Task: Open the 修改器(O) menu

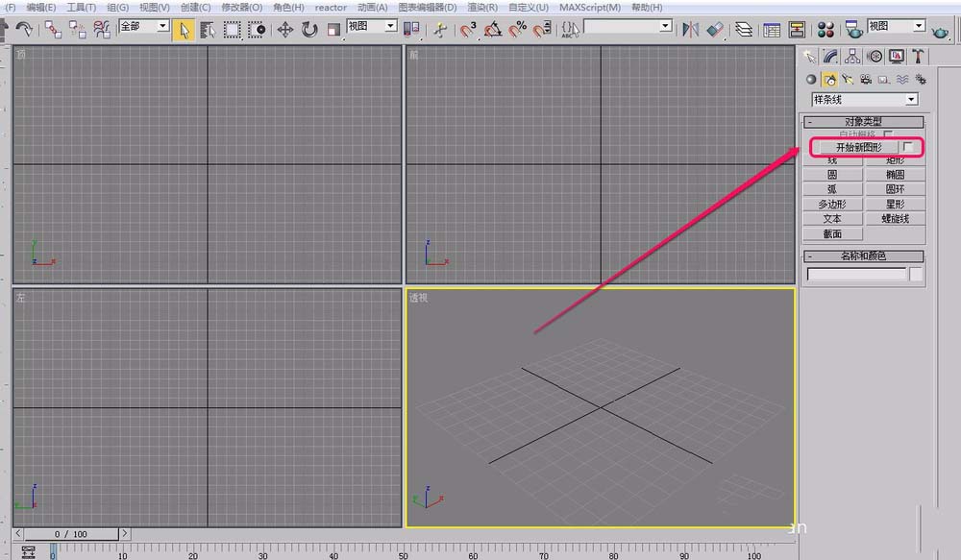Action: tap(241, 8)
